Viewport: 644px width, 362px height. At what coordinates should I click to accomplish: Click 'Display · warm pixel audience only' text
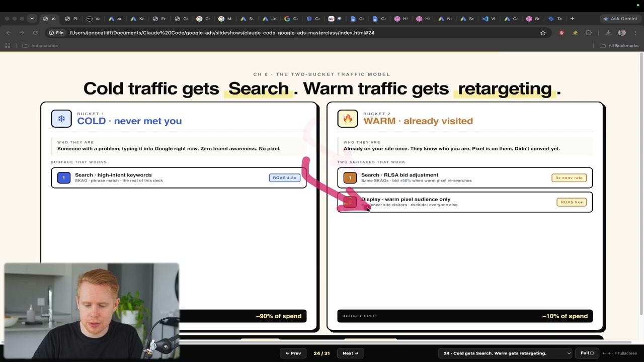pos(406,199)
